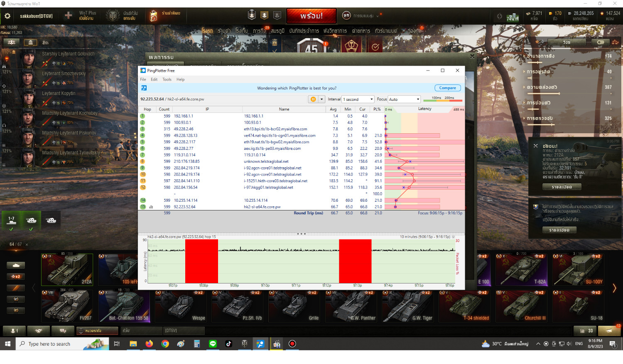Image resolution: width=623 pixels, height=364 pixels.
Task: Select the Churchill III tank thumbnail
Action: (521, 306)
